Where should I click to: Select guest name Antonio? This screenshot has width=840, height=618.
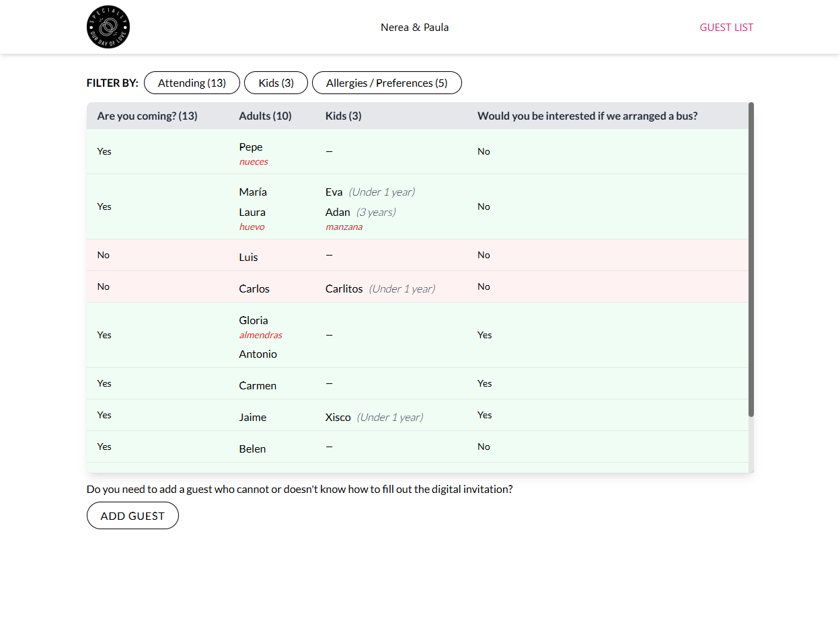258,354
